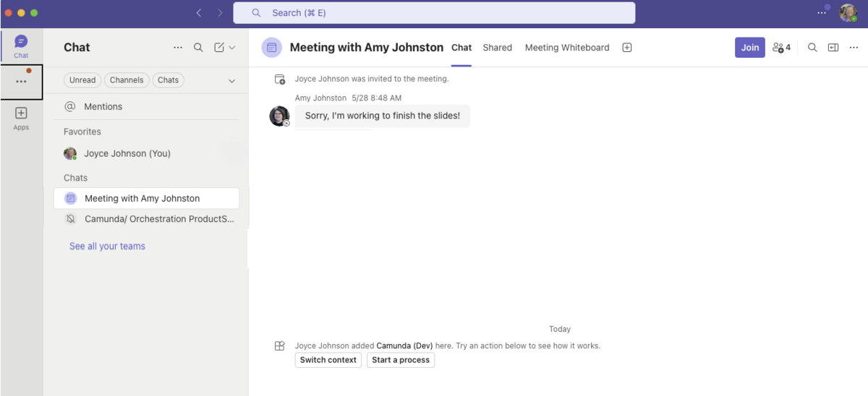View the 4 participants

point(781,48)
